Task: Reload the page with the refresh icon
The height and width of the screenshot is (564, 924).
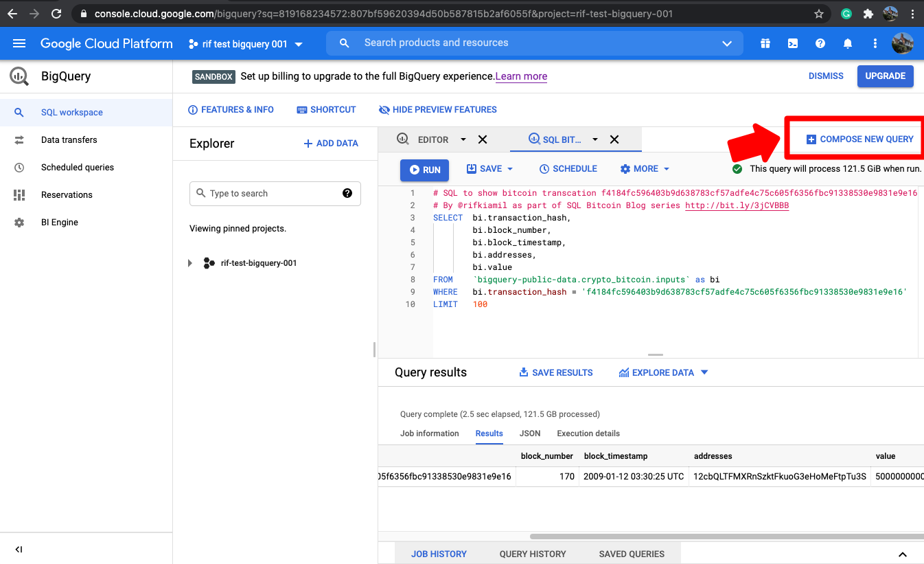Action: 57,13
